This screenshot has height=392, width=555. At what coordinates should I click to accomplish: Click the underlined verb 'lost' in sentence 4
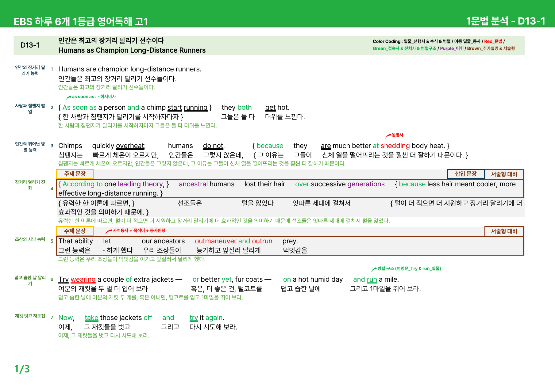pyautogui.click(x=250, y=184)
